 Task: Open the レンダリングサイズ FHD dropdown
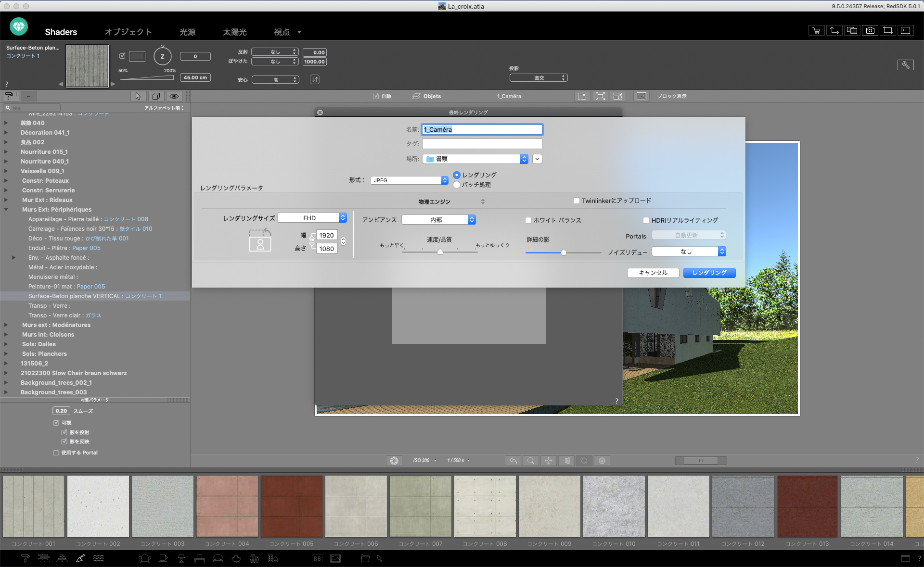pyautogui.click(x=312, y=218)
